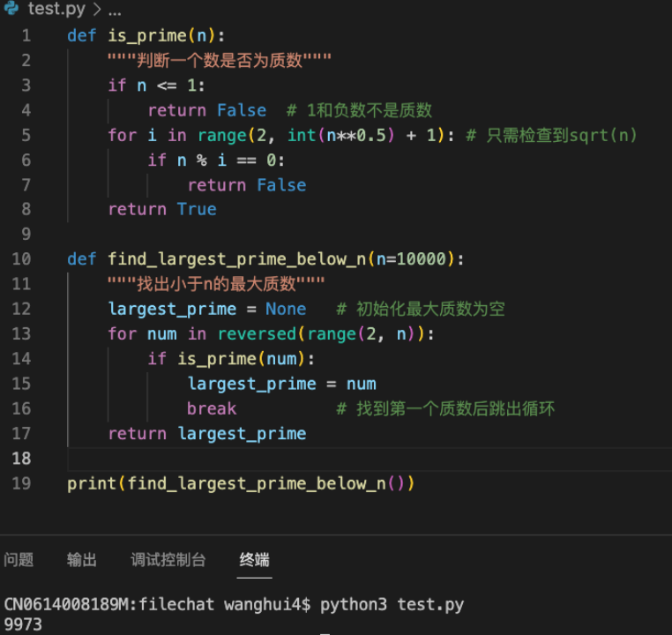Image resolution: width=672 pixels, height=635 pixels.
Task: Click docstring 判断一个数是否为质数
Action: click(220, 61)
